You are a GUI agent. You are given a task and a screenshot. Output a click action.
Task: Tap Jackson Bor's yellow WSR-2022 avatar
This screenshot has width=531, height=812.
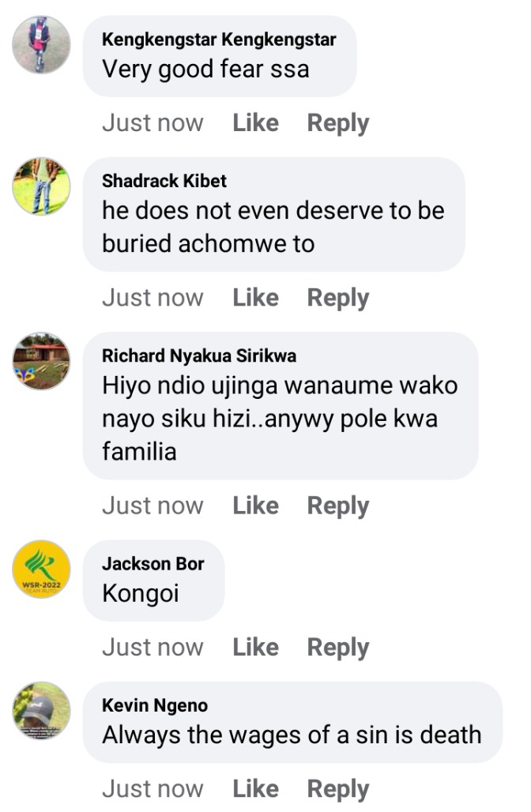point(41,570)
